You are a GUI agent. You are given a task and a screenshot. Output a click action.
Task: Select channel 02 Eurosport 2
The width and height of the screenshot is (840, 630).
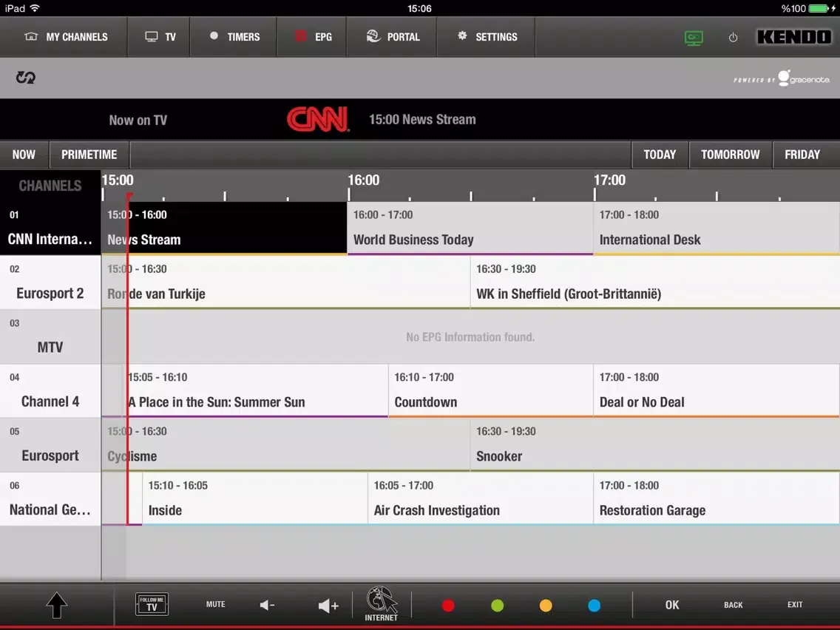(x=50, y=282)
